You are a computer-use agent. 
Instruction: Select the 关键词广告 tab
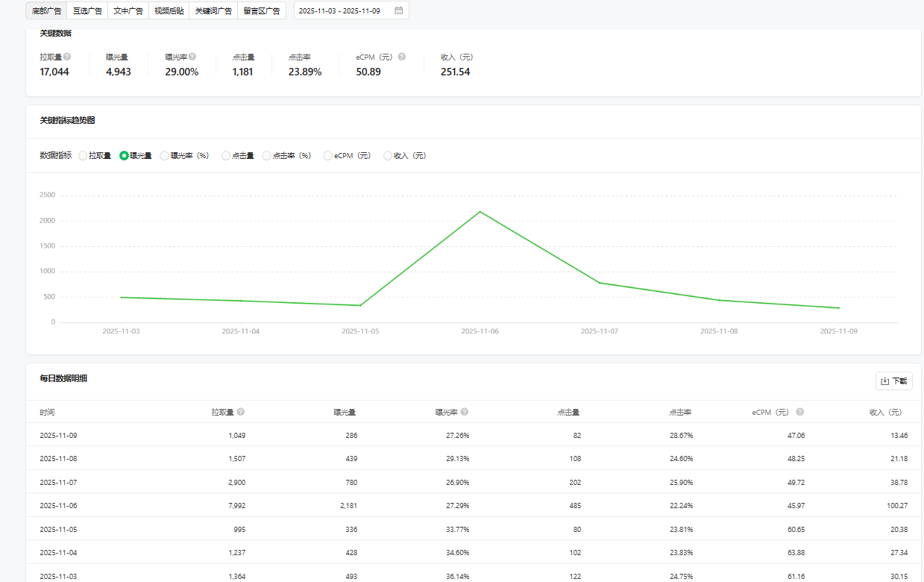pyautogui.click(x=213, y=10)
